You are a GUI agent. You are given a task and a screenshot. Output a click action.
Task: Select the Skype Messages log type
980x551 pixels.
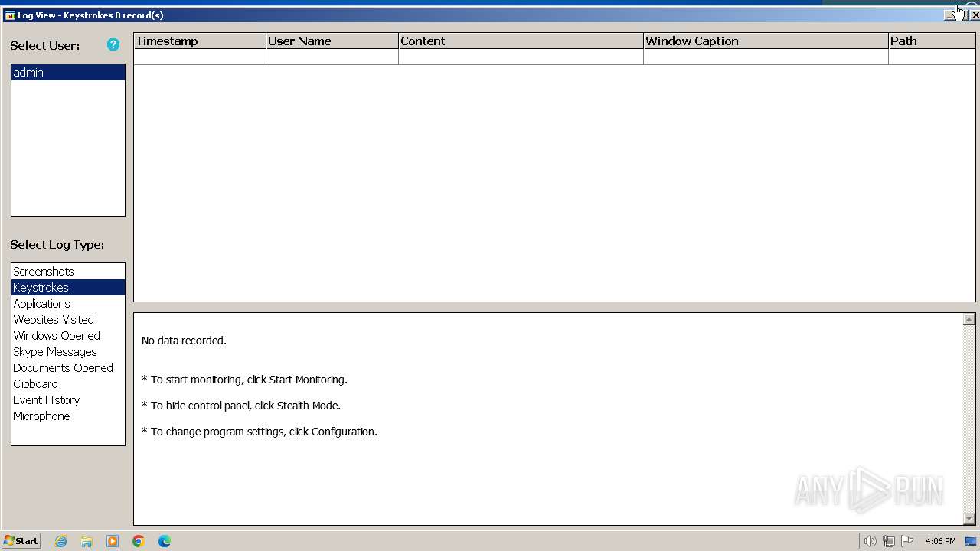click(68, 352)
